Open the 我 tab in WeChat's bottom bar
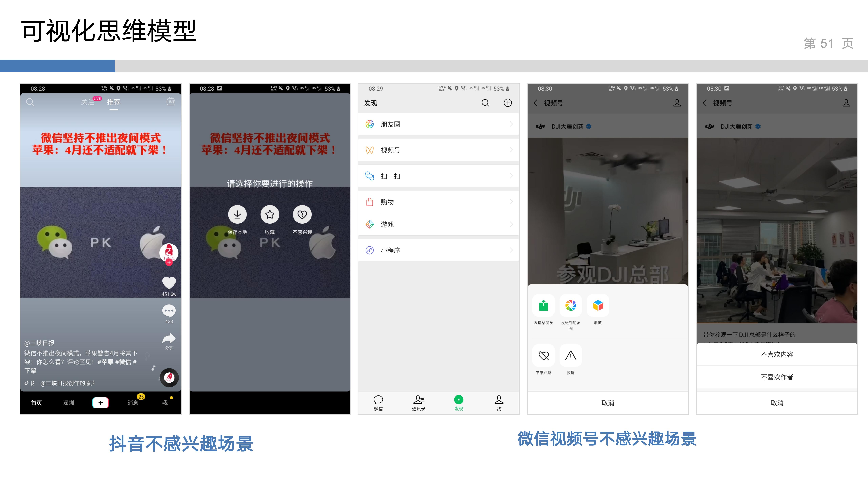 pos(499,403)
